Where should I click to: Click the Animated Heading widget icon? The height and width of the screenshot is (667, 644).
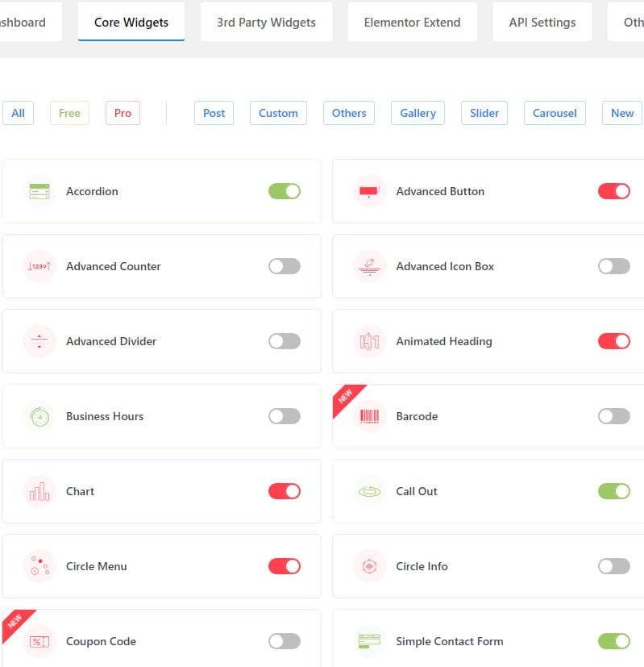(369, 341)
